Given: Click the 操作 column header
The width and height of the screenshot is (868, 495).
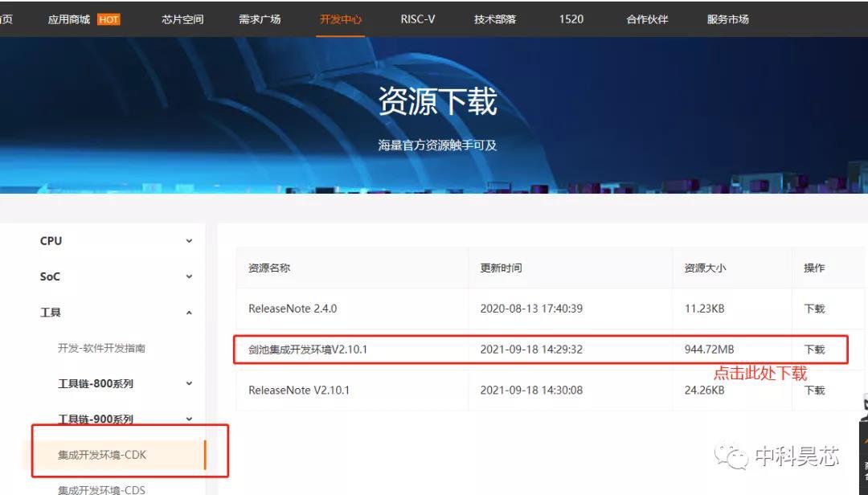Looking at the screenshot, I should [814, 268].
